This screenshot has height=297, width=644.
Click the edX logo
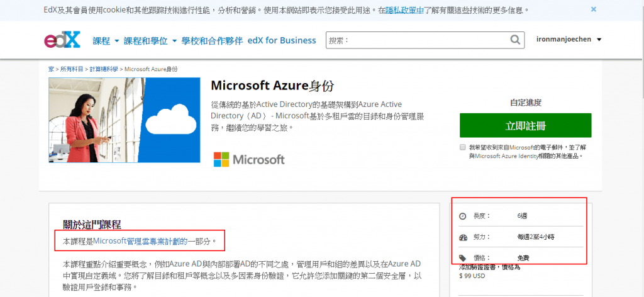[62, 40]
